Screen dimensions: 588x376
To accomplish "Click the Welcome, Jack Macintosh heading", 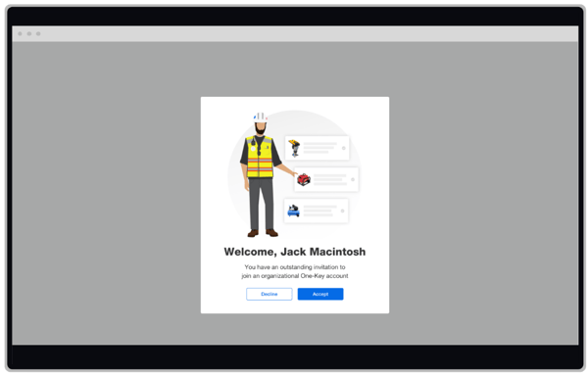I will click(295, 252).
